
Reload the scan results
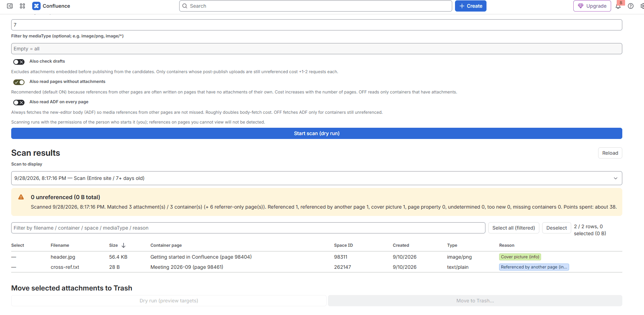pos(610,153)
